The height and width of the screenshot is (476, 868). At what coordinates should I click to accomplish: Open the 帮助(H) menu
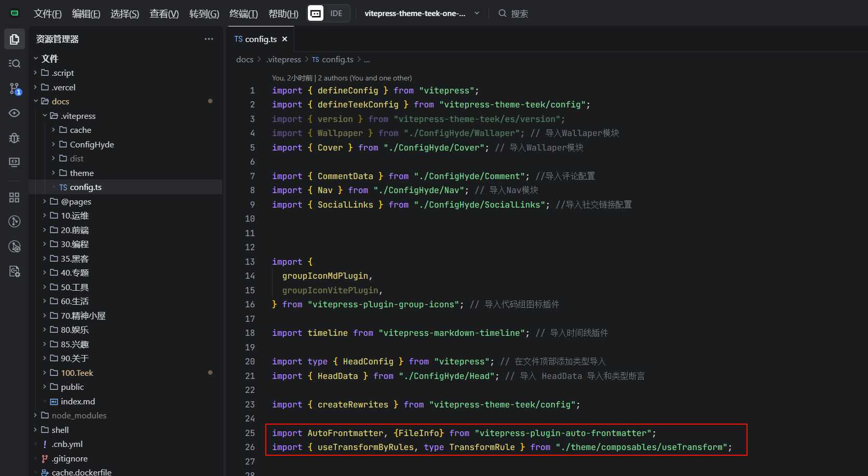coord(283,13)
